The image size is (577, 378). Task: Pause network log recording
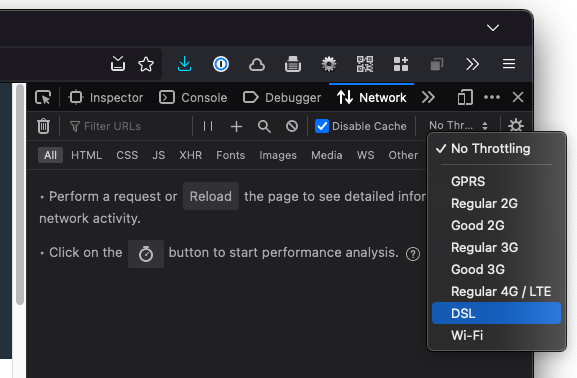[208, 126]
